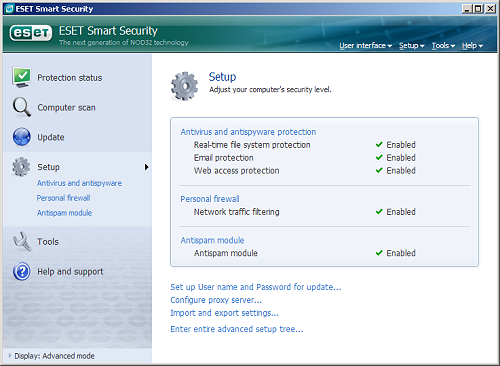Open Personal firewall sidebar sublink
This screenshot has width=500, height=366.
(x=63, y=198)
